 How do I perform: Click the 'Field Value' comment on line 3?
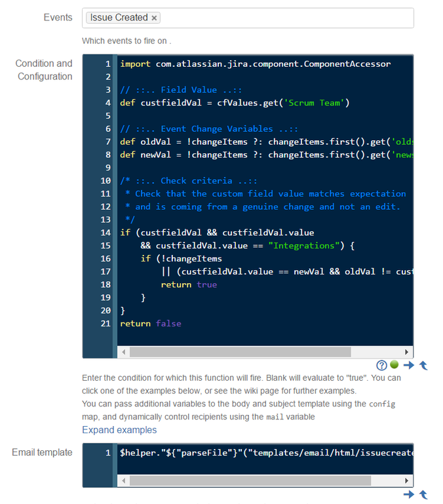click(181, 90)
